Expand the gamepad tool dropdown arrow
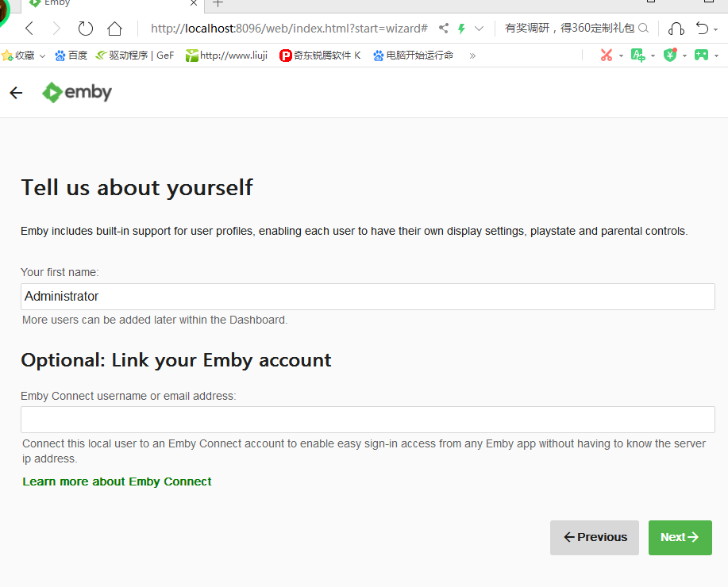728x587 pixels. tap(716, 56)
